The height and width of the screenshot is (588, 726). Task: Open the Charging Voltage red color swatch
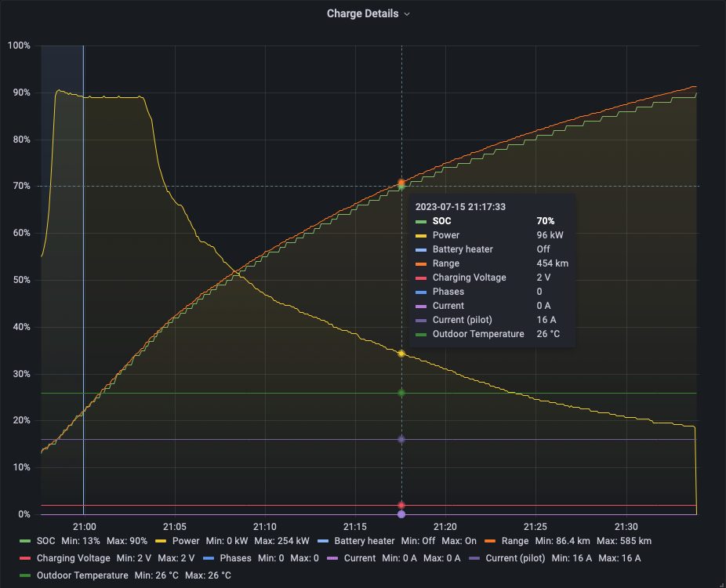click(x=25, y=558)
